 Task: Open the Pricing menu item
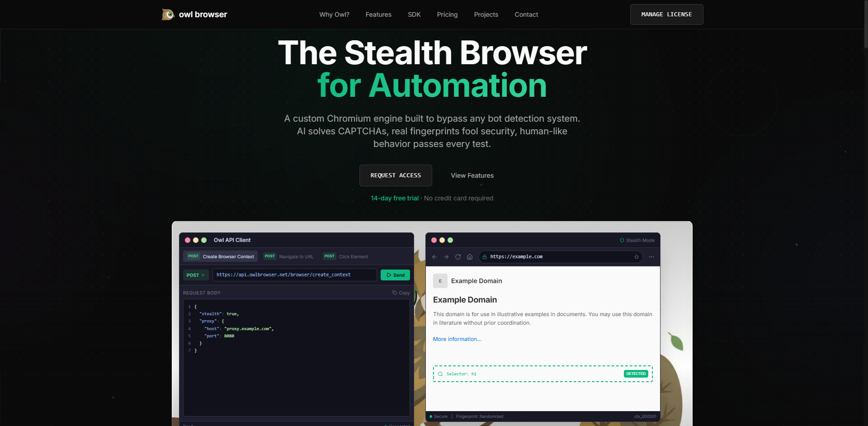(447, 14)
